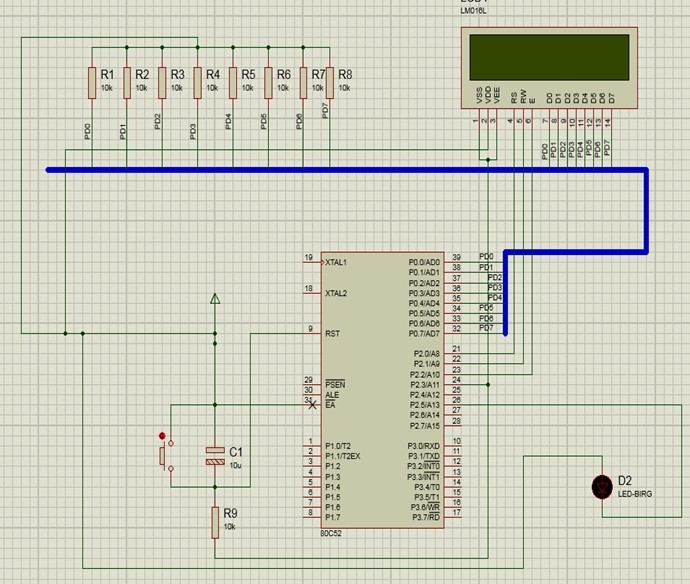
Task: Click the EA pin 31 marker
Action: pos(313,404)
